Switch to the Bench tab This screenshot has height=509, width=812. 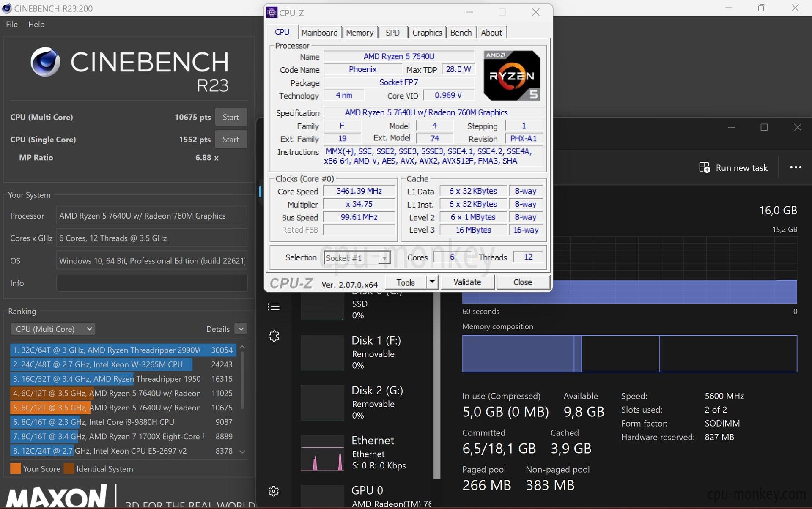[461, 33]
